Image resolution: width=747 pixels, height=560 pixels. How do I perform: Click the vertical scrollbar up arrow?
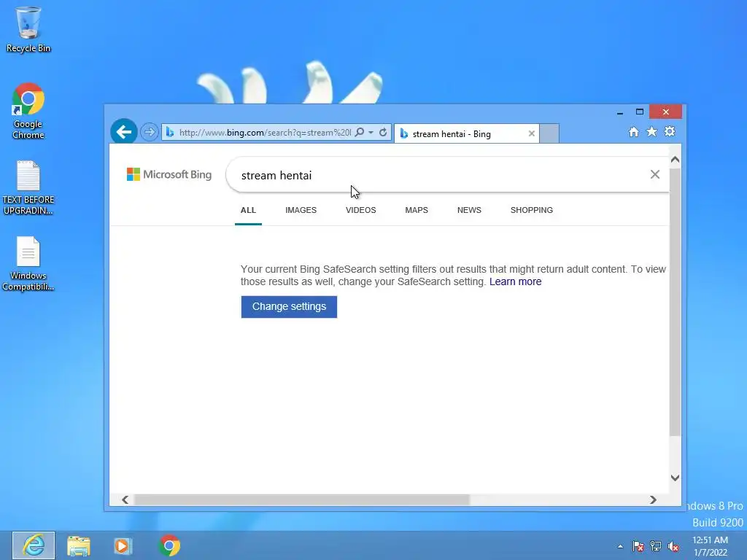(675, 160)
